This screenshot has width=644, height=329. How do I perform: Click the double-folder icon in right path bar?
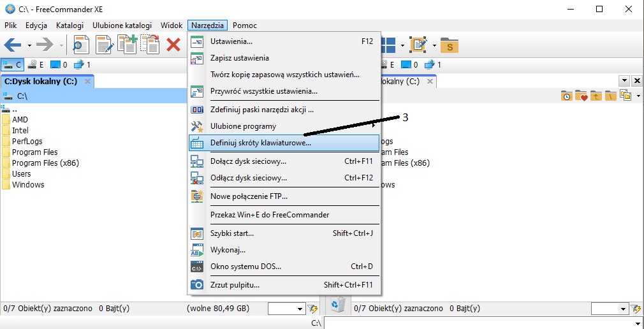(626, 96)
